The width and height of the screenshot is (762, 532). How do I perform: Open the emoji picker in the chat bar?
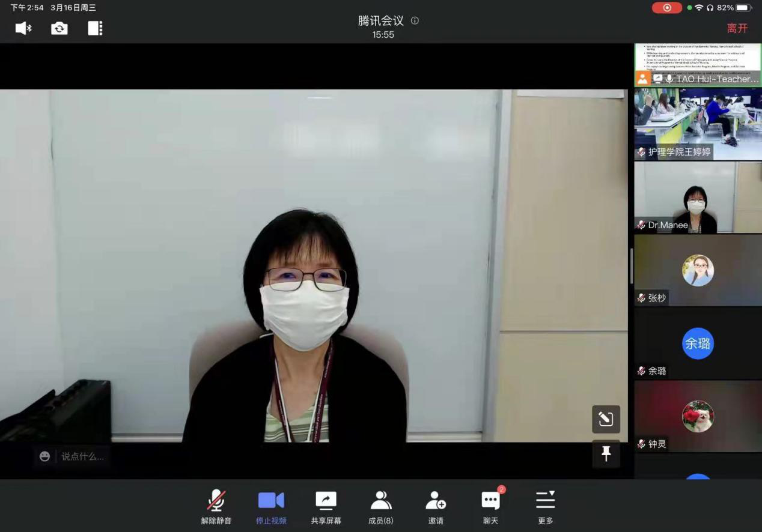point(44,456)
